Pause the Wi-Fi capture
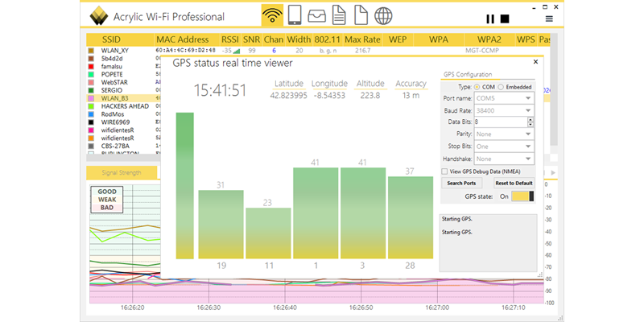This screenshot has width=644, height=322. tap(489, 19)
